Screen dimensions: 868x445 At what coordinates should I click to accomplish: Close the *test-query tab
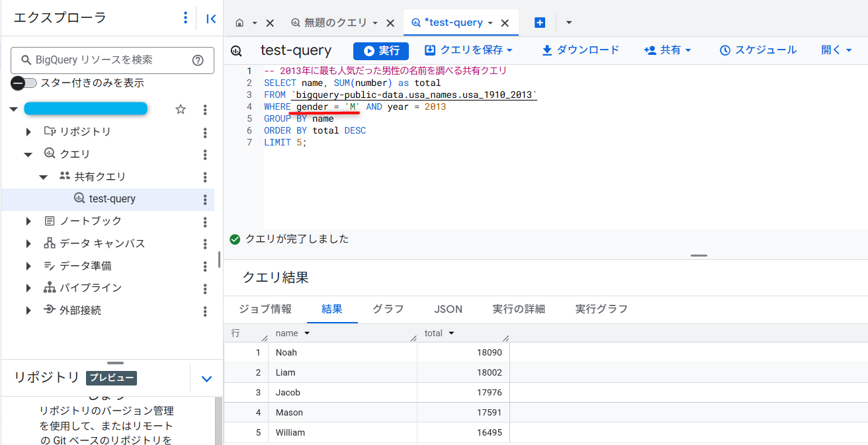tap(505, 23)
